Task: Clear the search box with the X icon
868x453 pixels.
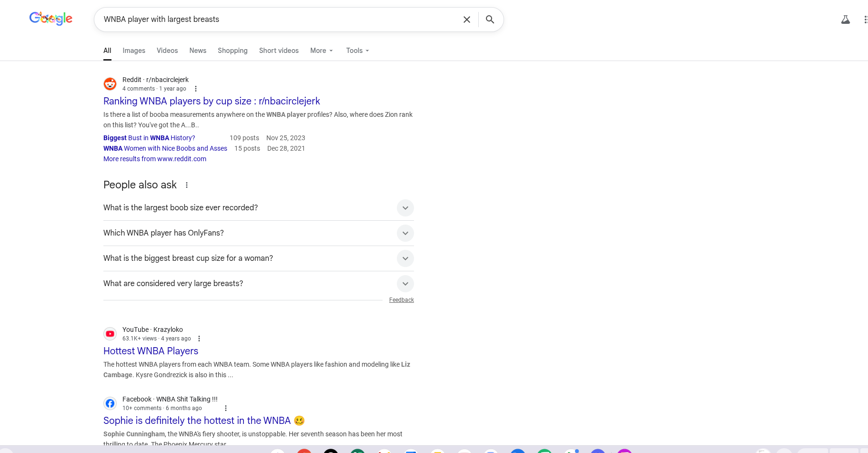Action: (x=466, y=20)
